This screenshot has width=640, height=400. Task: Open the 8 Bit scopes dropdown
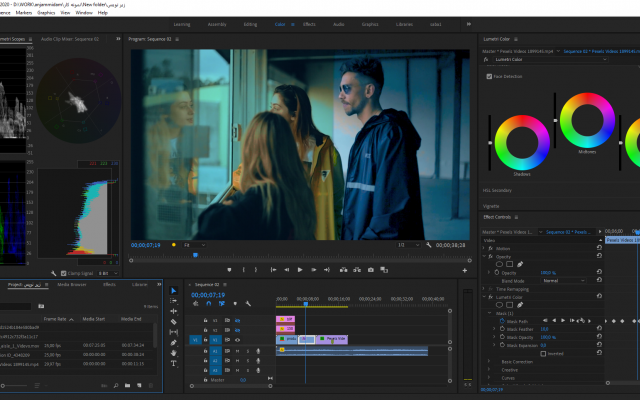click(108, 273)
